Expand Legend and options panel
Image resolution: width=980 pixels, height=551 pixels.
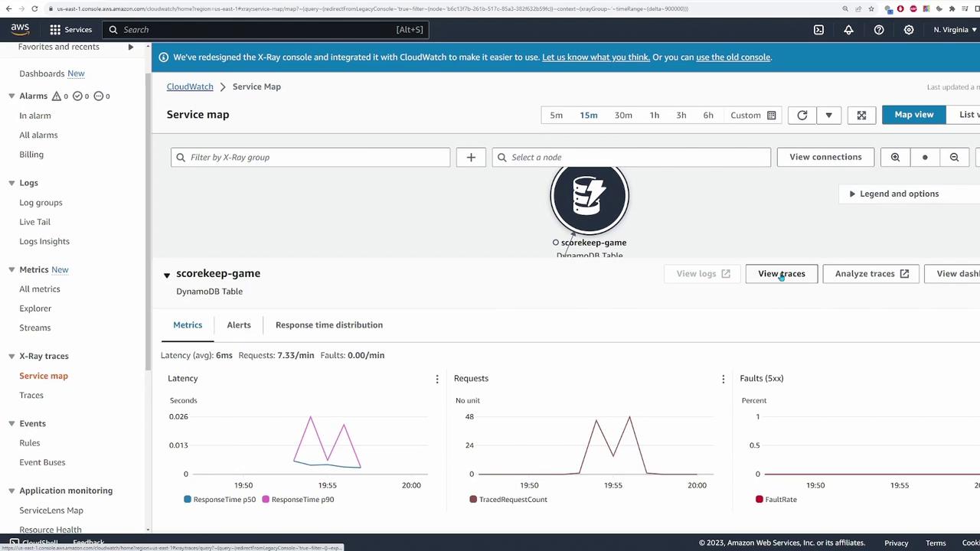[892, 194]
